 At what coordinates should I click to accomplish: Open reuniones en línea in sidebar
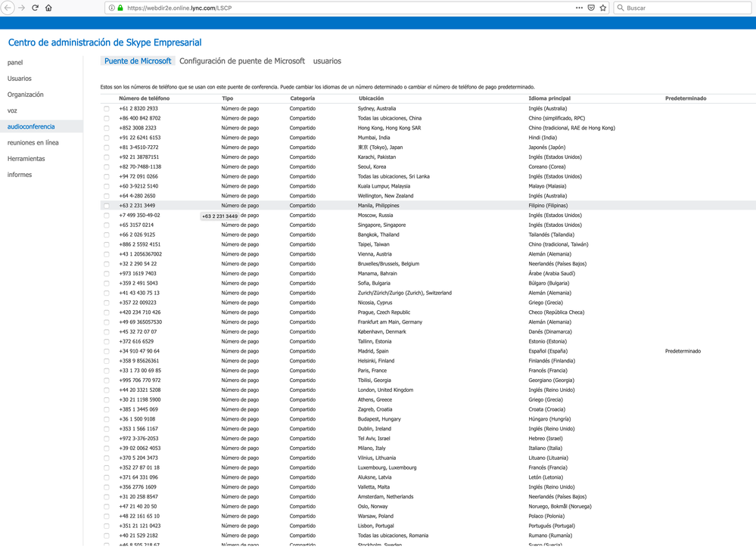(x=33, y=143)
